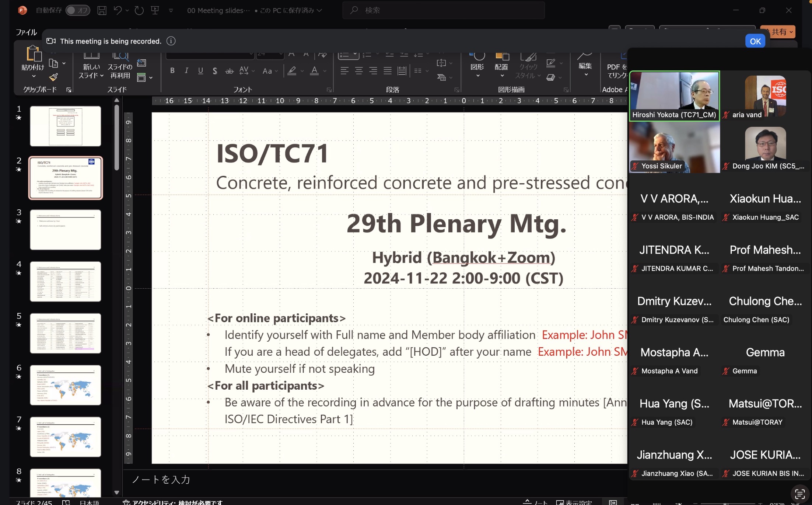812x505 pixels.
Task: Open the File tab
Action: (26, 32)
